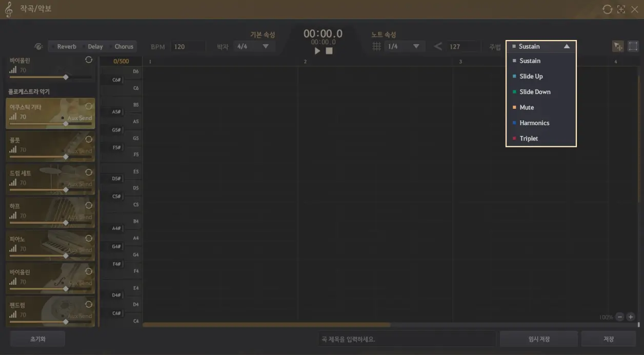Enable Aux Send on 드럼 세트
This screenshot has height=355, width=644.
[77, 184]
